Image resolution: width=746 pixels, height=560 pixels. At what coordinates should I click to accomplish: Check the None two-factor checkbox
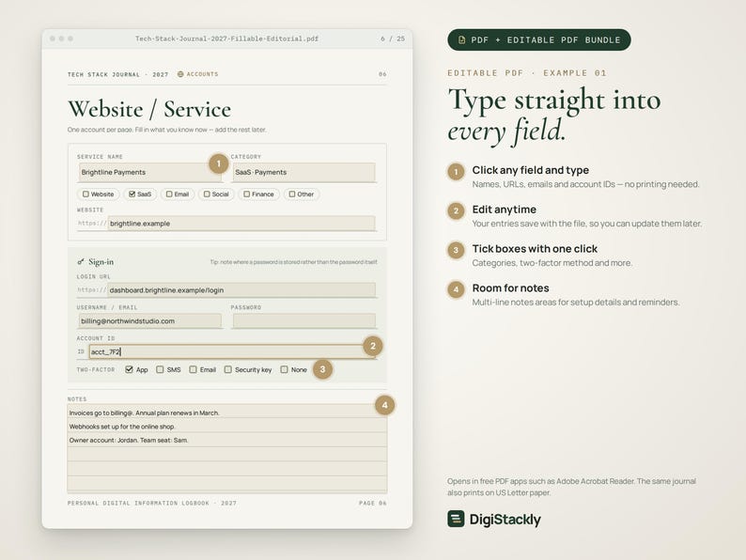[x=284, y=369]
